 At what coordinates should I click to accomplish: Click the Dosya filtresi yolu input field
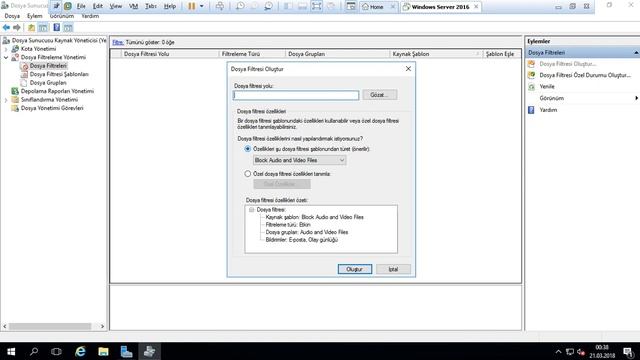(x=296, y=95)
